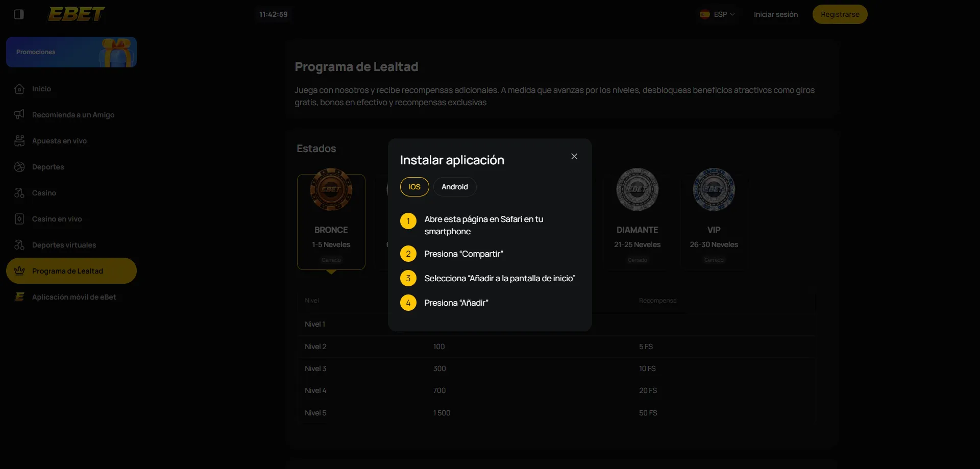This screenshot has height=469, width=980.
Task: Click the Deportes virtuales icon
Action: click(x=19, y=245)
